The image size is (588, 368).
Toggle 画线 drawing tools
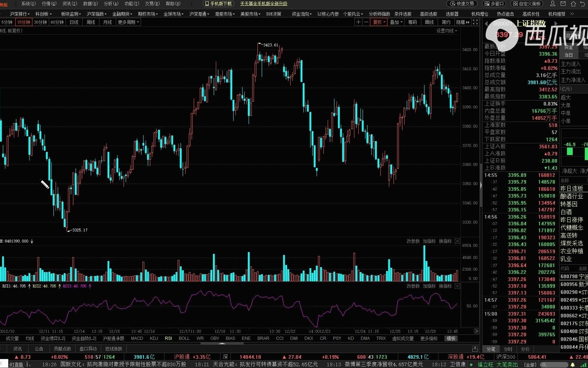430,22
